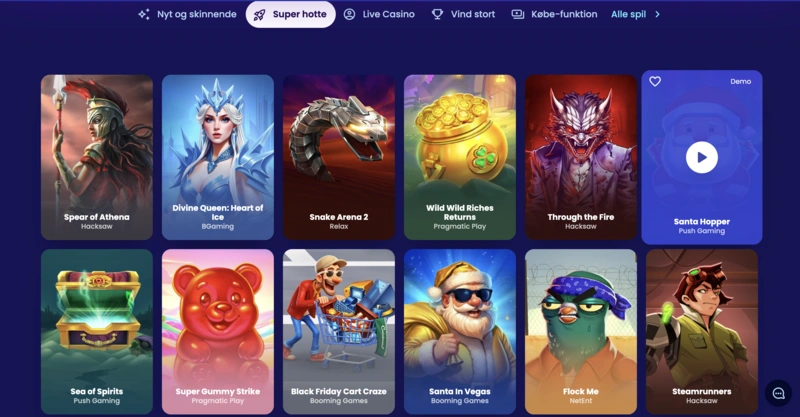The image size is (800, 417).
Task: Open the Alle spil link
Action: (629, 14)
